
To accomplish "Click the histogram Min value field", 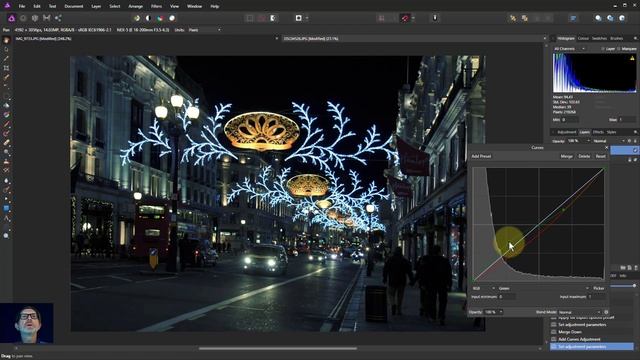I will click(570, 120).
